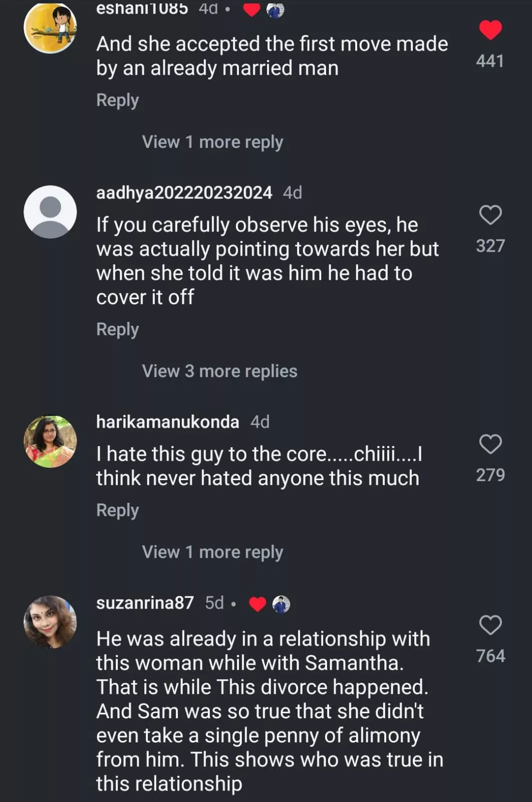Open aadhya202220232024 username link

[x=184, y=192]
